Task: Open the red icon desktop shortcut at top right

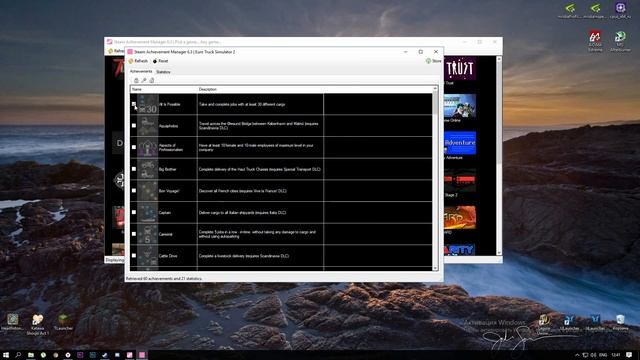Action: click(595, 40)
